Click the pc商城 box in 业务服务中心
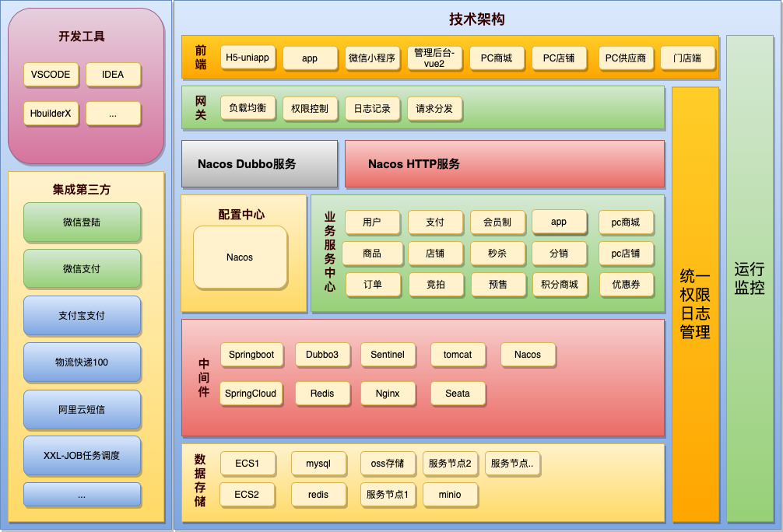Viewport: 783px width, 532px height. pos(626,222)
